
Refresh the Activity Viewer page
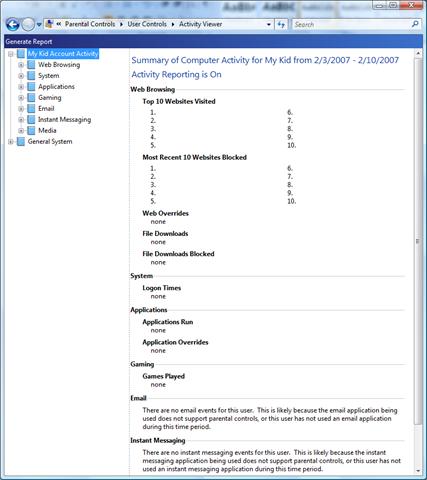click(281, 24)
